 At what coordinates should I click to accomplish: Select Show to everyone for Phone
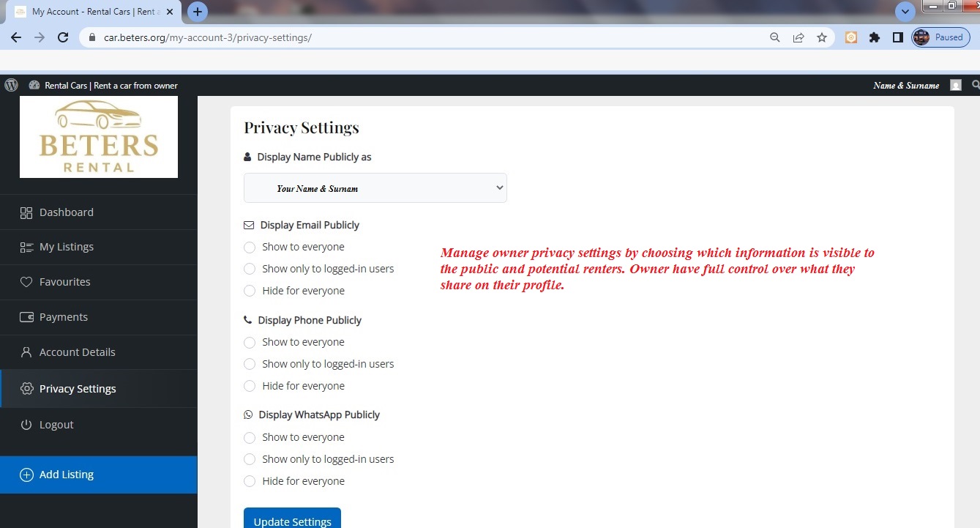pos(250,343)
